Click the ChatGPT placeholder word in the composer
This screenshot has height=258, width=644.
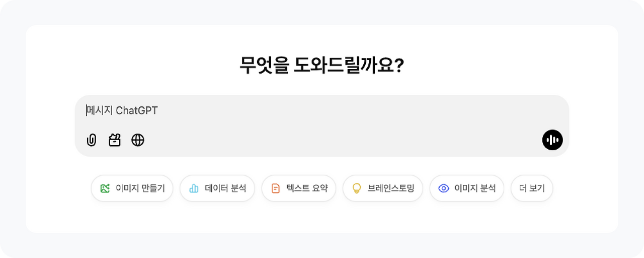coord(137,110)
